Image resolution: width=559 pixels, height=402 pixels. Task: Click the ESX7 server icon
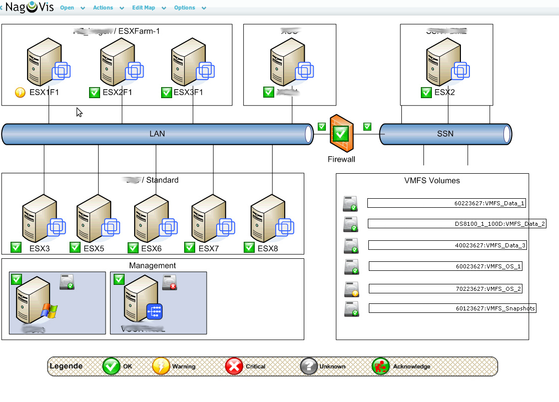click(213, 218)
